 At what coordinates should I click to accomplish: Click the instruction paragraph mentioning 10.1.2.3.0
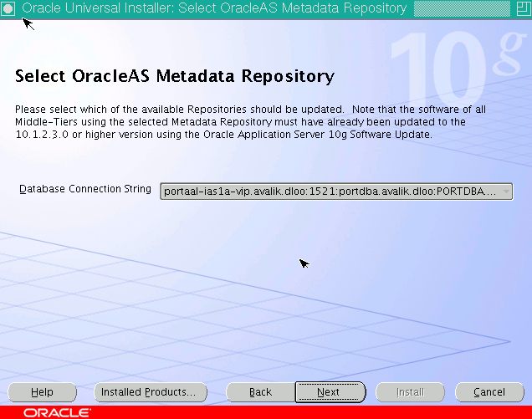tap(250, 122)
